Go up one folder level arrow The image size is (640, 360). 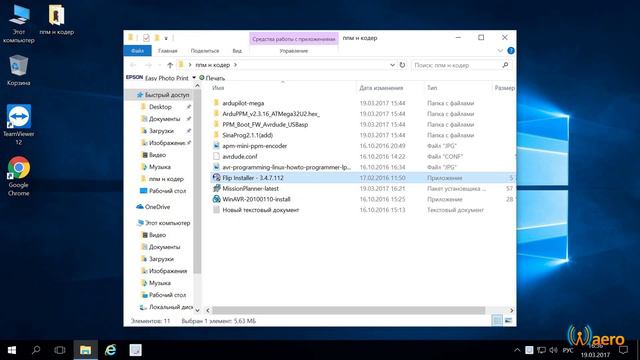(x=170, y=65)
